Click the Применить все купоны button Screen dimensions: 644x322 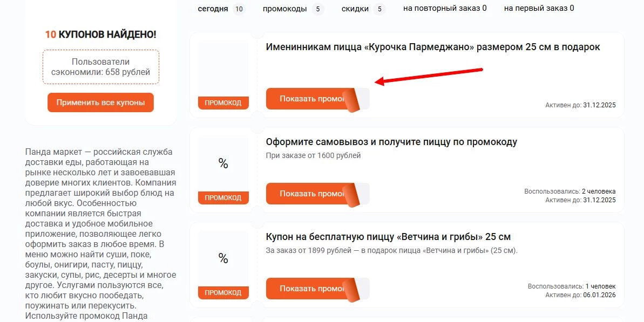[x=100, y=102]
